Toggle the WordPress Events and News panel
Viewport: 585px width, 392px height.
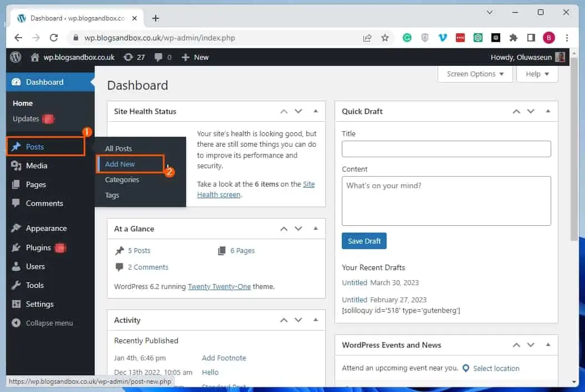[548, 345]
